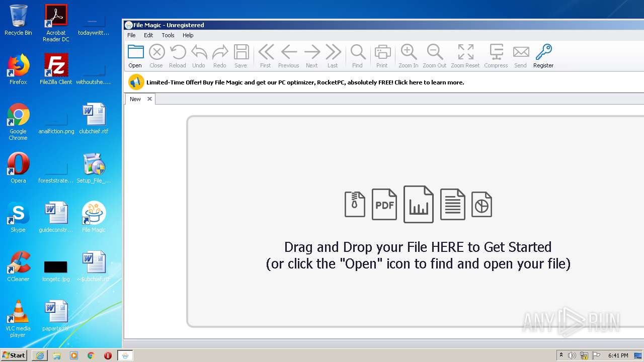
Task: Click the volume speaker tray icon
Action: tap(572, 355)
